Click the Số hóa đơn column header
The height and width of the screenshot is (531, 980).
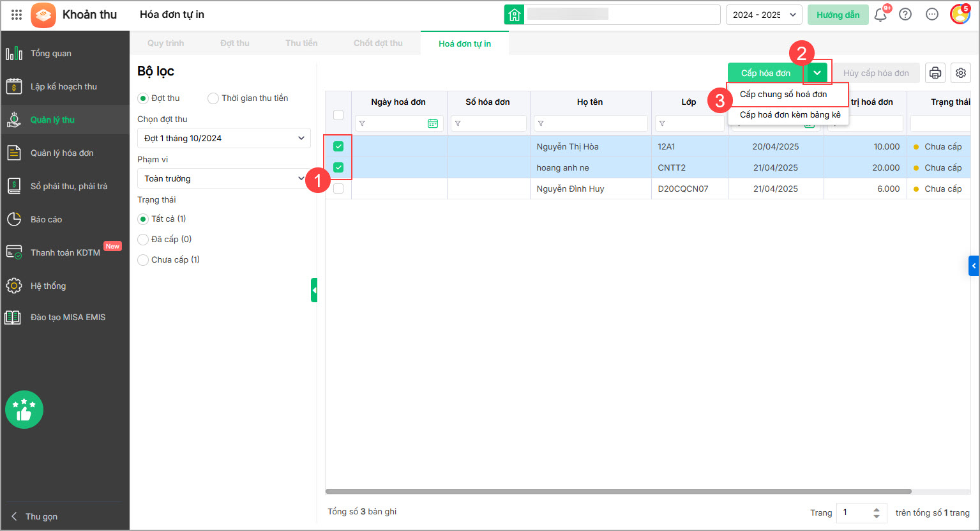(x=488, y=102)
